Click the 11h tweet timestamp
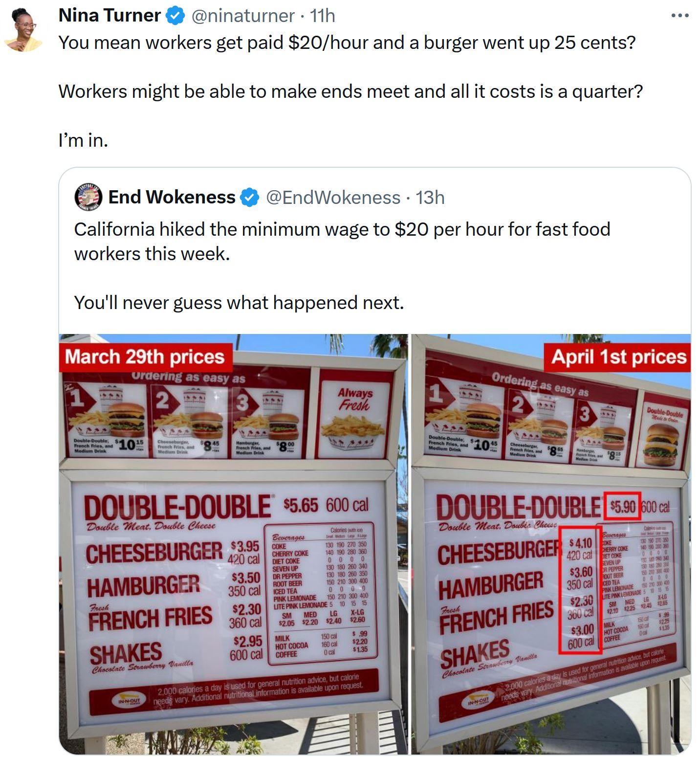The height and width of the screenshot is (757, 700). (322, 16)
